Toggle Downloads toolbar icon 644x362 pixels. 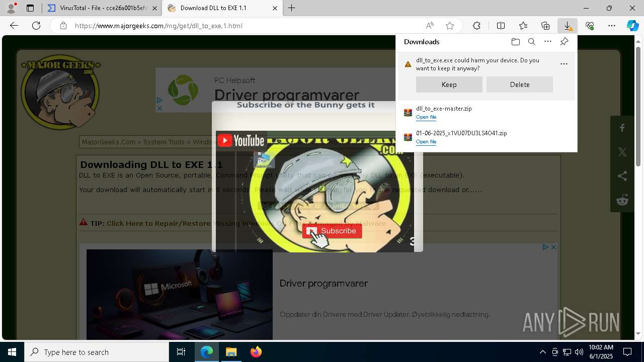click(x=568, y=26)
